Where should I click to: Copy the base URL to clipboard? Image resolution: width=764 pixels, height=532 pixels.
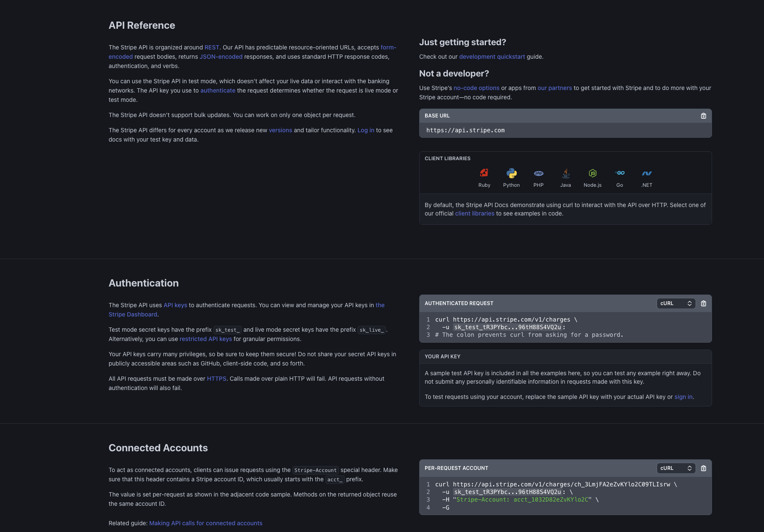click(703, 115)
